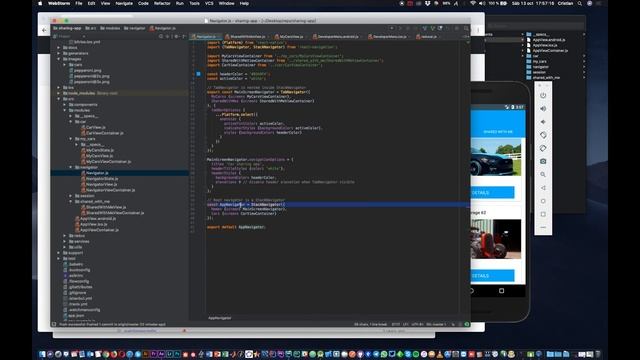Open AppViewContainer.js in project tree
The height and width of the screenshot is (360, 640).
click(x=97, y=230)
